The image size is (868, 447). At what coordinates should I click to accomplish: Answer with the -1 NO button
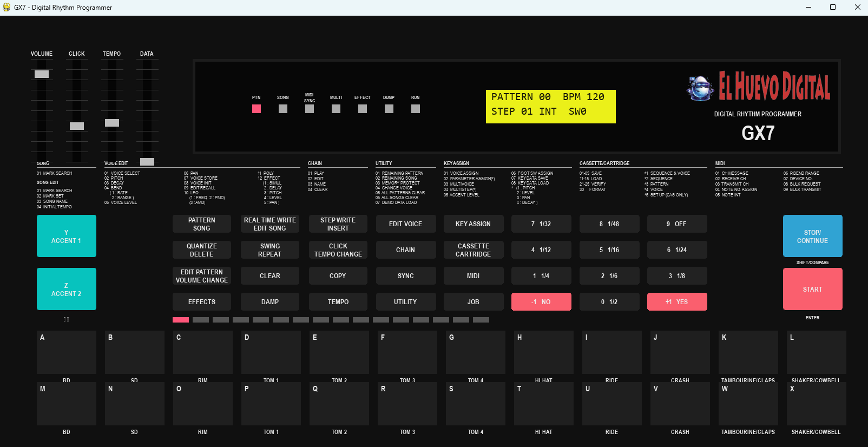pyautogui.click(x=541, y=302)
